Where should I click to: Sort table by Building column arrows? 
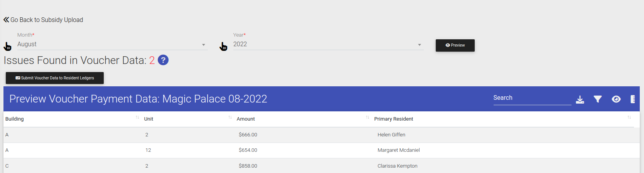(137, 118)
